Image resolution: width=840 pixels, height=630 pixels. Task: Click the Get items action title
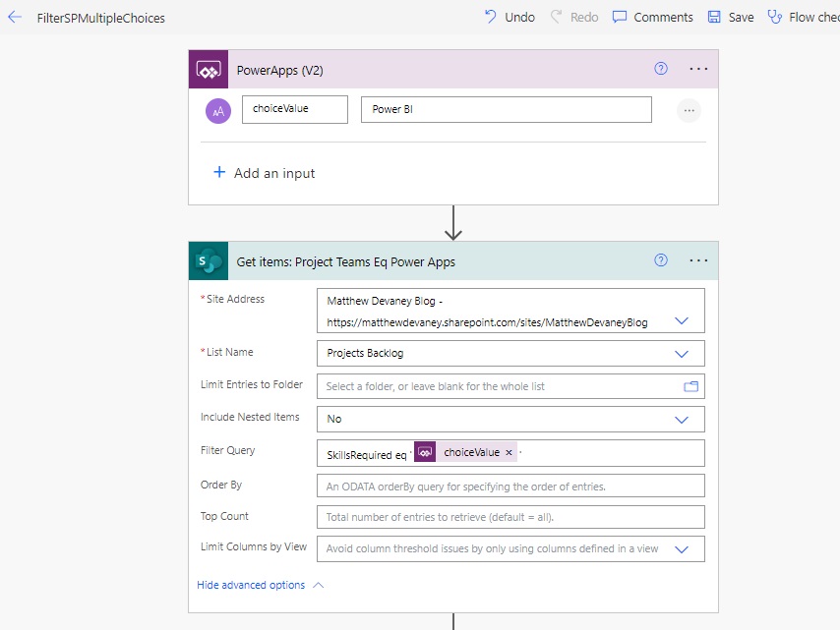click(345, 261)
